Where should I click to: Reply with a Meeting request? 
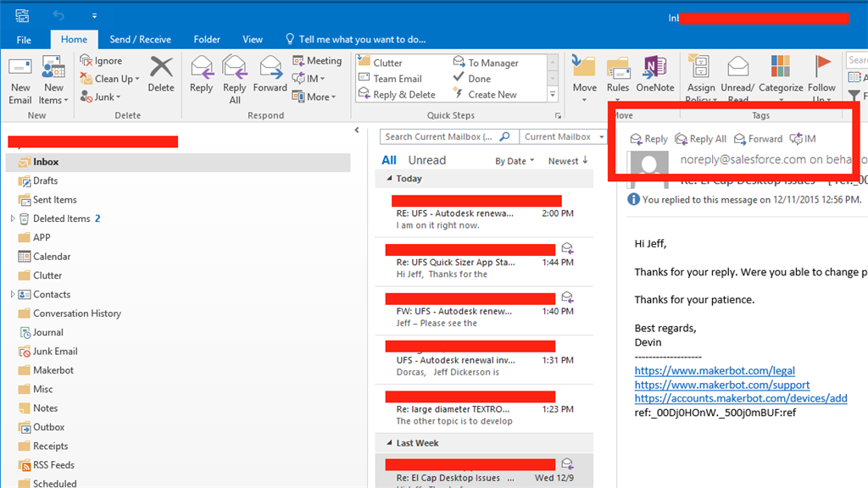(x=317, y=61)
